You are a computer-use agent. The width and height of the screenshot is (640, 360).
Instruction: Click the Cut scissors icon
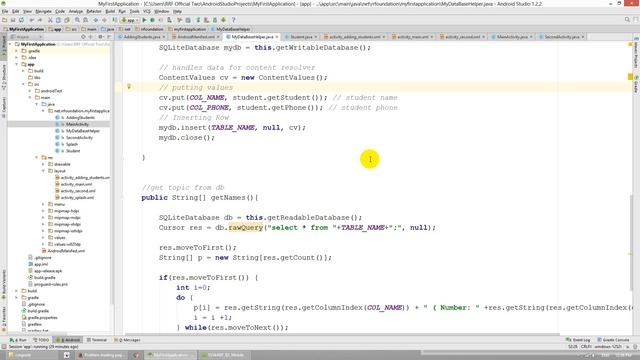[50, 20]
